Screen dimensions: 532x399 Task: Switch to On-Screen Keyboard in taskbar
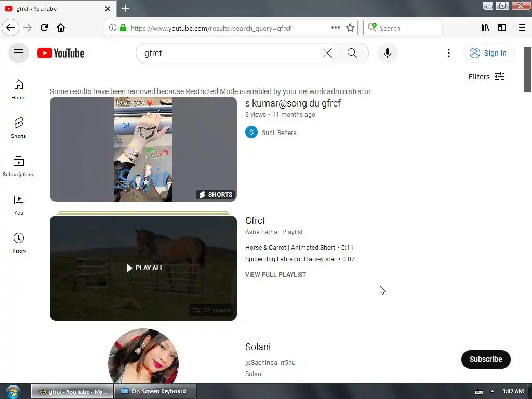tap(155, 391)
